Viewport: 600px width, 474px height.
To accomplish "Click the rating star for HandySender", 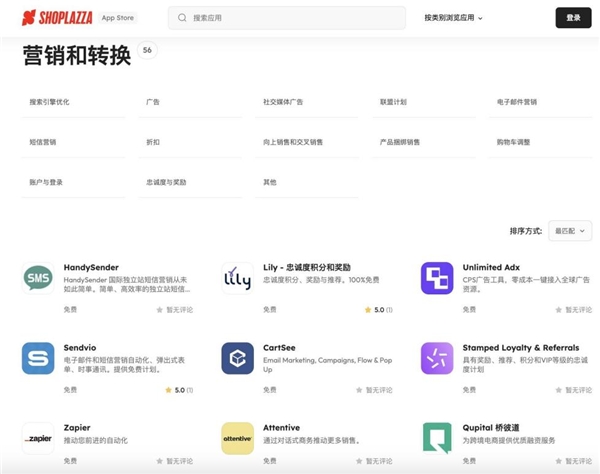I will (160, 310).
